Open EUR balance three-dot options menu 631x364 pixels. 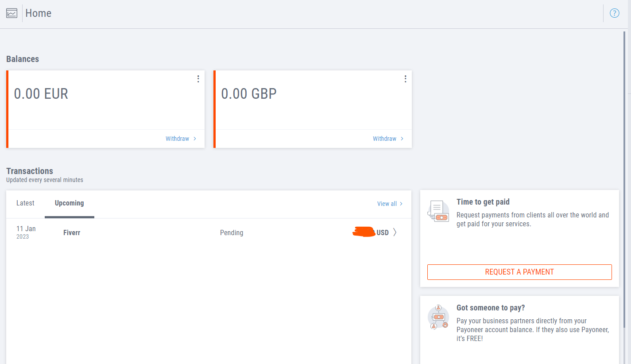(x=198, y=79)
